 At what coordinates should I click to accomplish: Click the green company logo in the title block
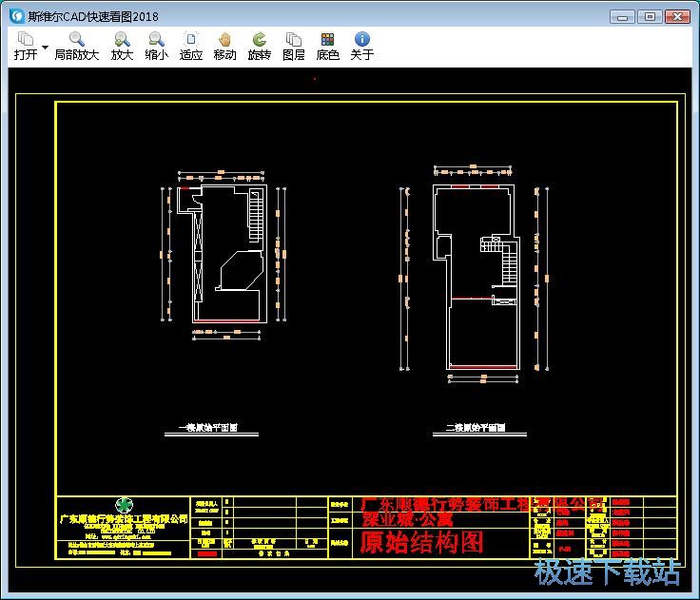click(x=124, y=505)
